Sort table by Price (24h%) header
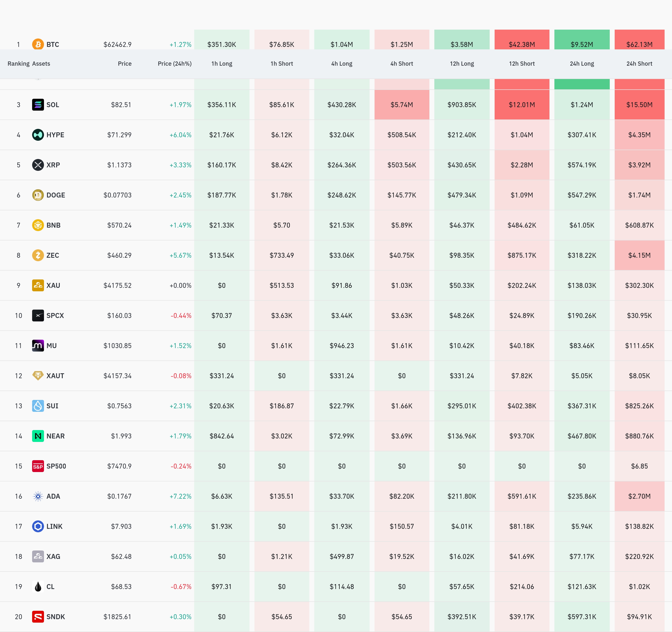Image resolution: width=672 pixels, height=632 pixels. (174, 63)
